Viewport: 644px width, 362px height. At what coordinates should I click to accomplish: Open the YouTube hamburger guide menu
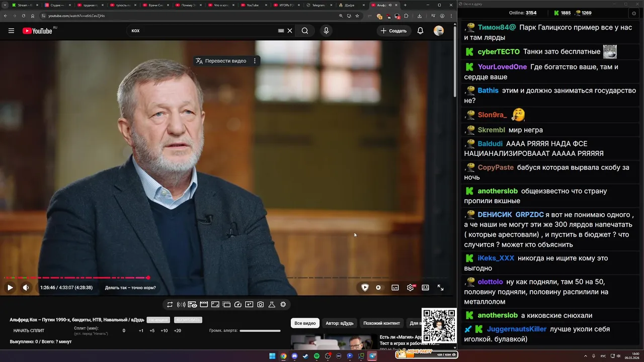(x=11, y=31)
